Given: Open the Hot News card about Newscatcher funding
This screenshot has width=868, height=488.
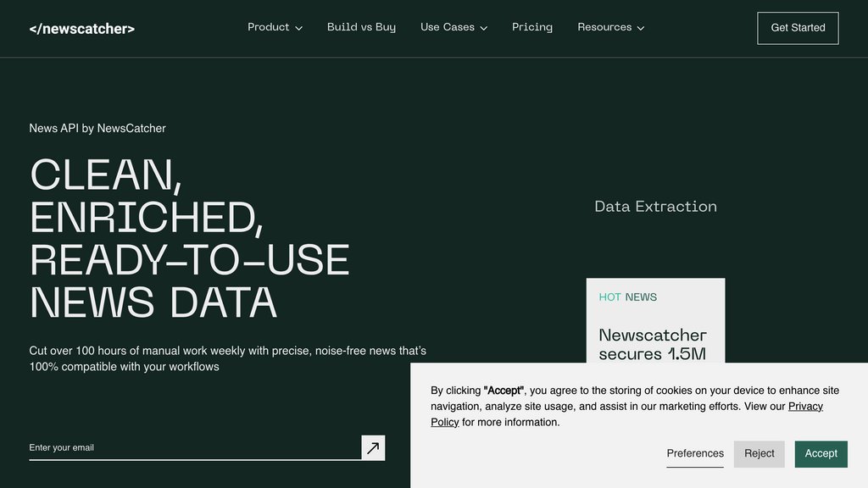Looking at the screenshot, I should pos(655,321).
